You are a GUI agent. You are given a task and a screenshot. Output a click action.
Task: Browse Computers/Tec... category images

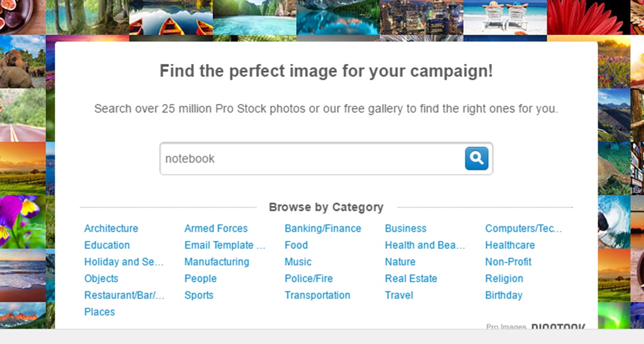(523, 229)
